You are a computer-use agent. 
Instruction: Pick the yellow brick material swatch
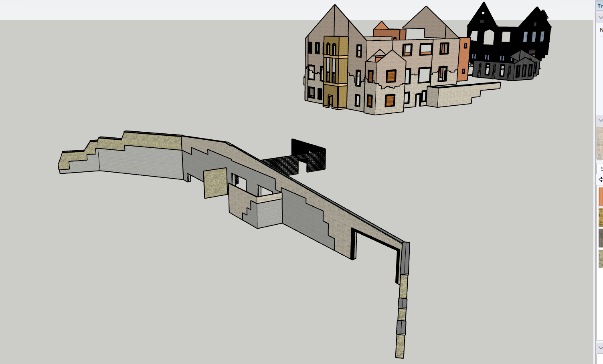[x=601, y=217]
